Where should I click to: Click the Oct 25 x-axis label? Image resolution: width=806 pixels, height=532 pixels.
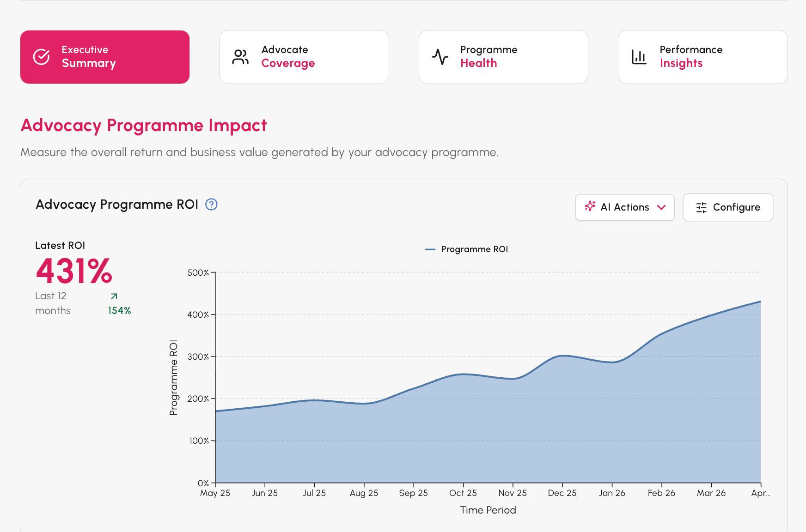click(x=463, y=493)
